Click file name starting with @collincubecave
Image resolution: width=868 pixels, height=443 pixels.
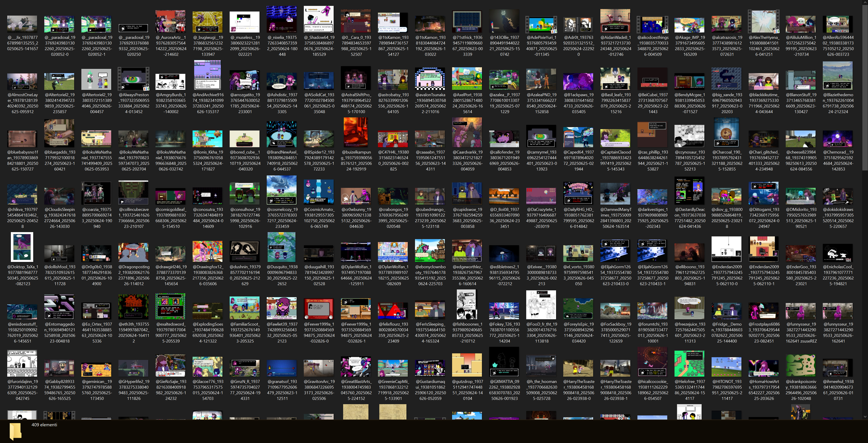[134, 218]
